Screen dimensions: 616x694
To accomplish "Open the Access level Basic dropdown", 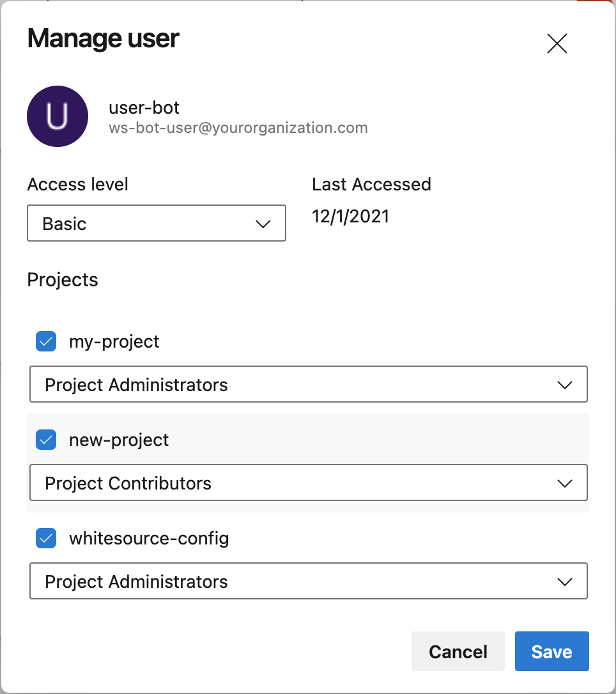I will (156, 224).
